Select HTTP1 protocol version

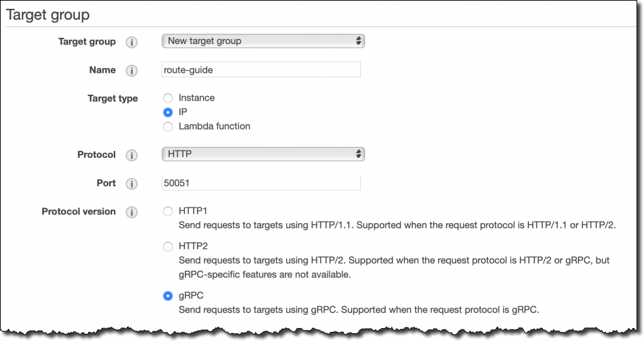(167, 211)
